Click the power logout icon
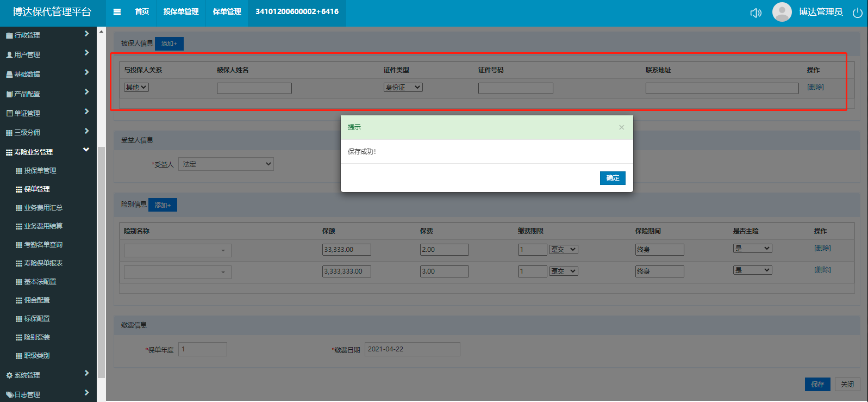 click(857, 13)
